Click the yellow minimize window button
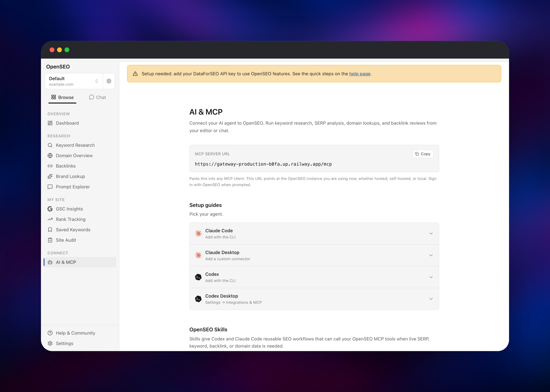Screen dimensions: 550x392 click(x=59, y=50)
